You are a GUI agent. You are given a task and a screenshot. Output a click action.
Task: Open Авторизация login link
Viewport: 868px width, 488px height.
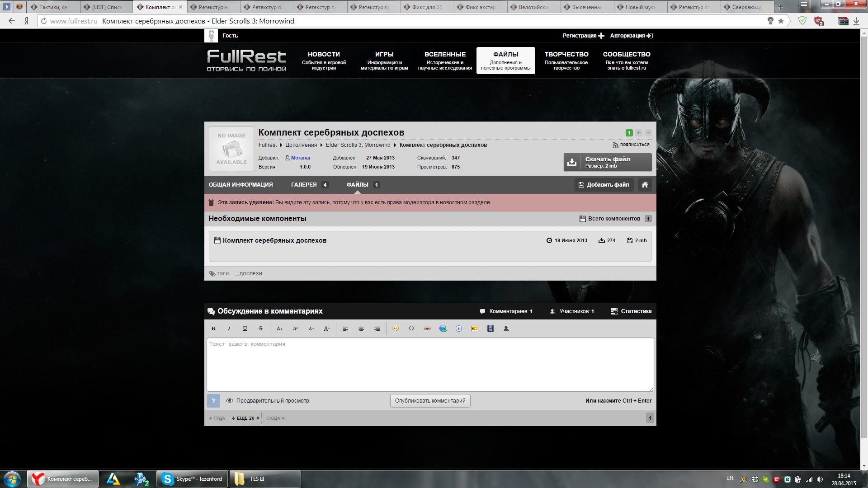pyautogui.click(x=632, y=36)
